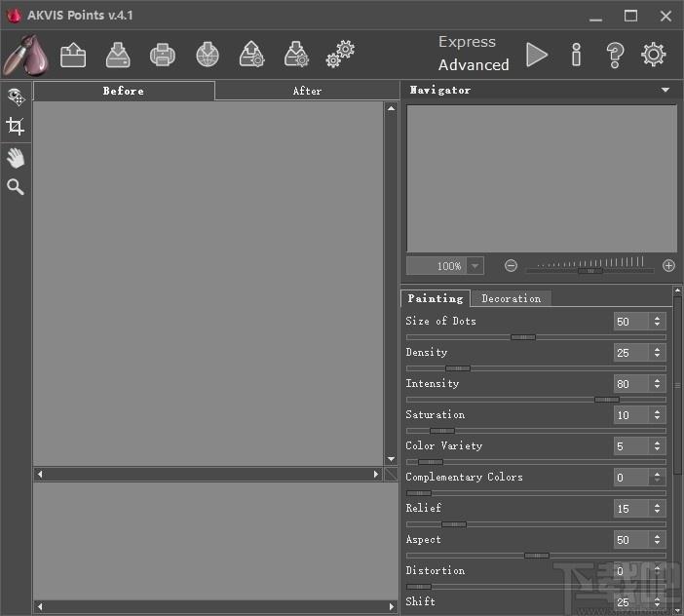Screen dimensions: 684x616
Task: Step the Intensity value spinner
Action: pyautogui.click(x=657, y=384)
